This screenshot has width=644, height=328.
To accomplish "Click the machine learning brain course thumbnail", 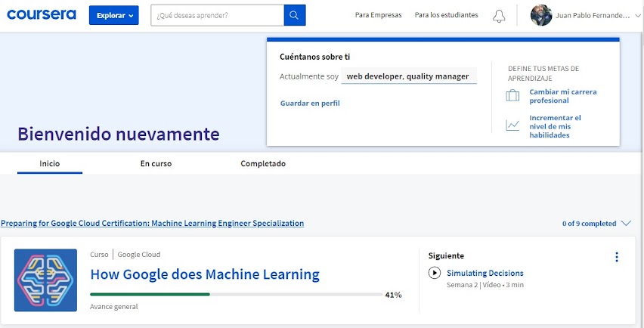I will [x=45, y=280].
